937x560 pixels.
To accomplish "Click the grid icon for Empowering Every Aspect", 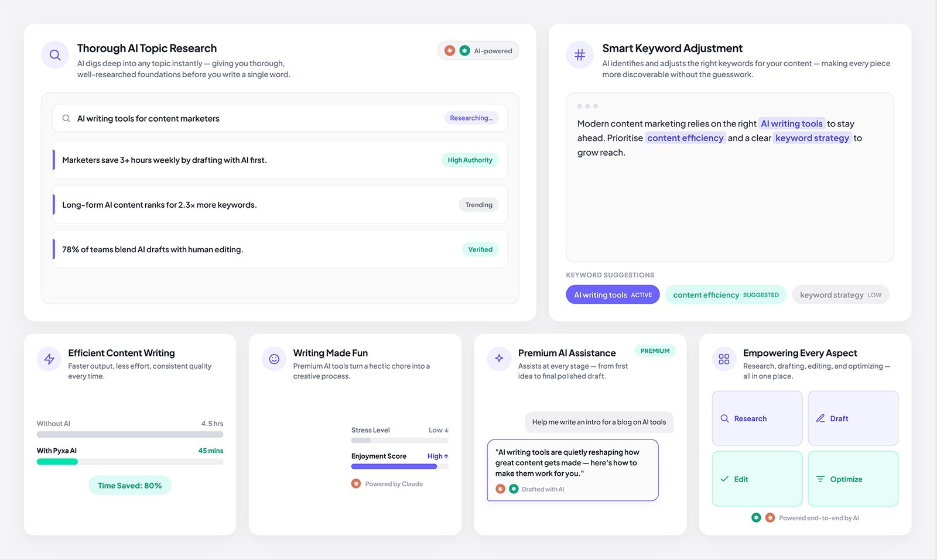I will 724,359.
